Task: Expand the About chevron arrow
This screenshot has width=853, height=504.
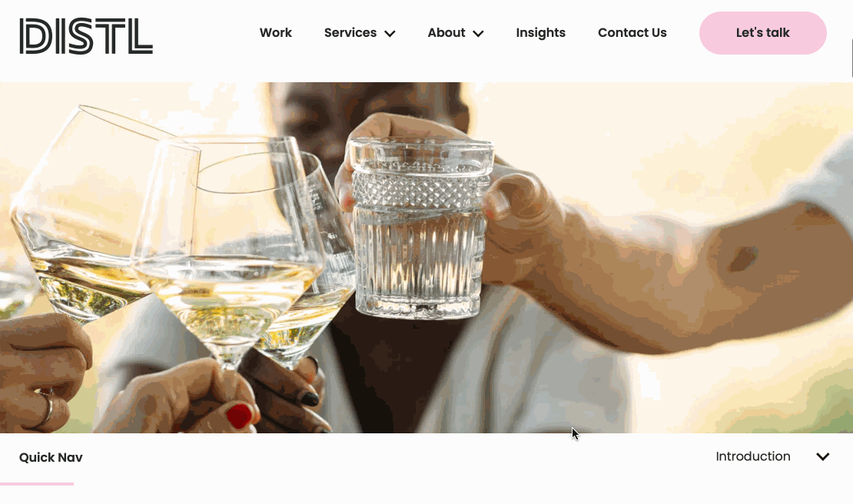Action: [478, 34]
